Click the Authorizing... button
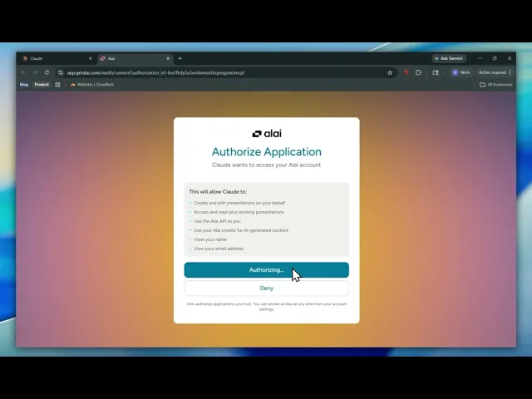The width and height of the screenshot is (532, 399). (x=266, y=269)
